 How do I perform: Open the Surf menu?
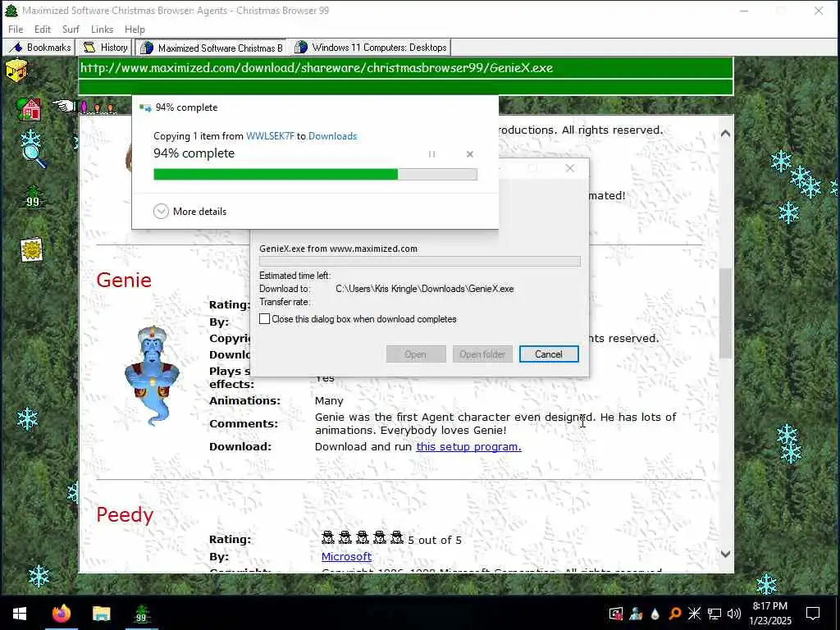pos(71,29)
